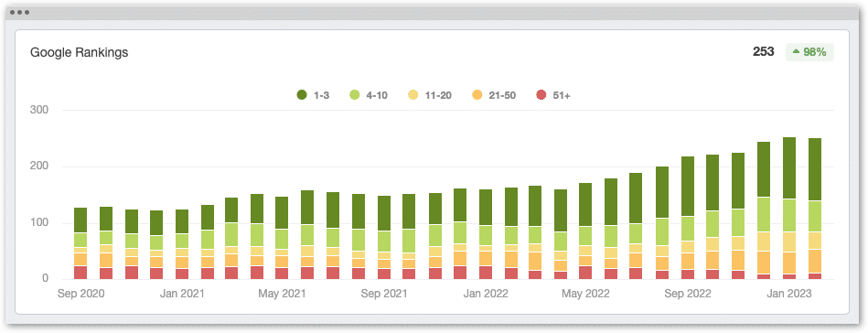Click the 300 y-axis label
This screenshot has height=333, width=868.
pos(38,111)
